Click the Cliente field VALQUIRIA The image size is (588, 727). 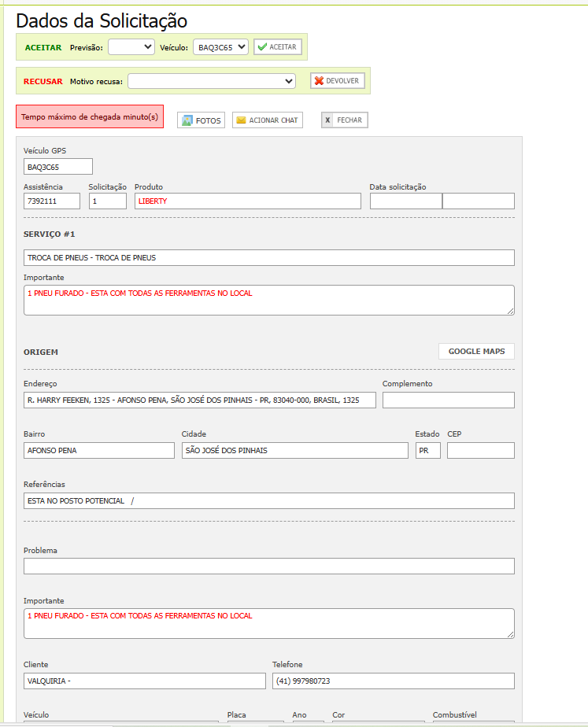click(145, 681)
